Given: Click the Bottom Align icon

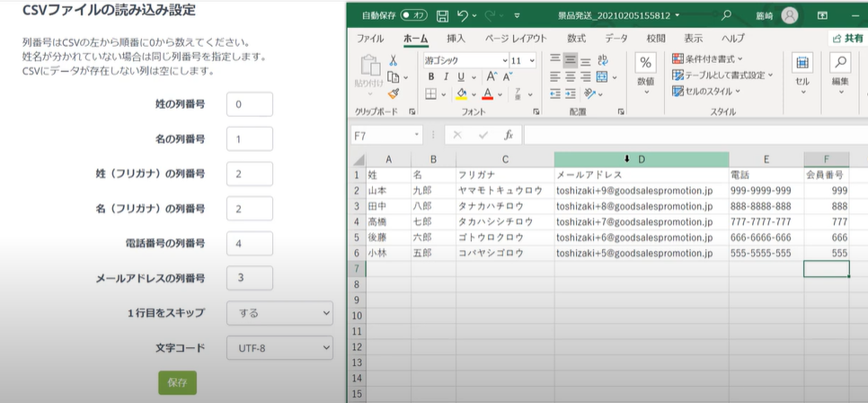Looking at the screenshot, I should click(x=586, y=60).
